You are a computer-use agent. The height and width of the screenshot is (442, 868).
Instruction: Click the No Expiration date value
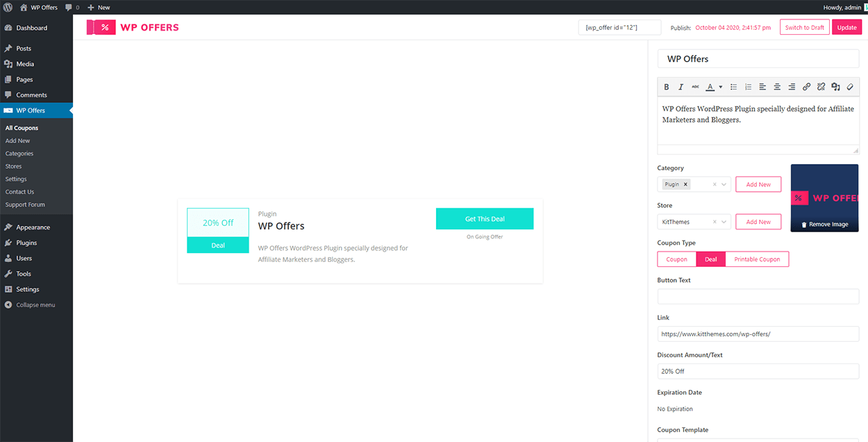tap(675, 409)
